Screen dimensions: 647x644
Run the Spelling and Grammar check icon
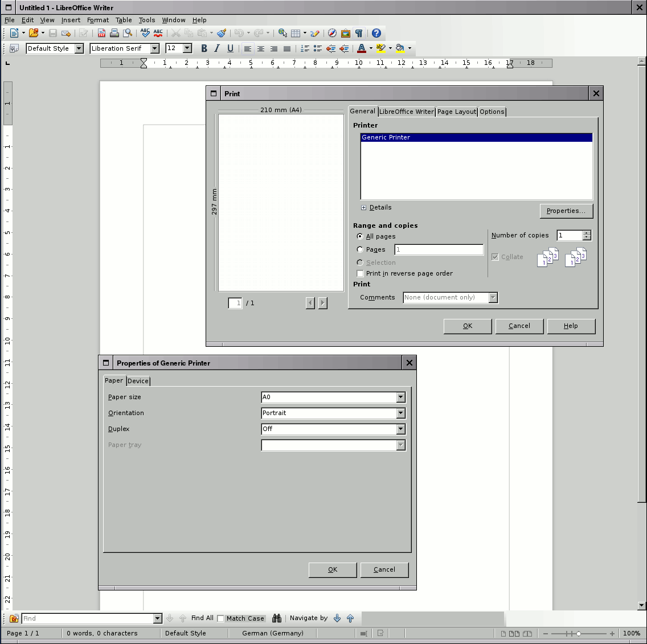[145, 33]
